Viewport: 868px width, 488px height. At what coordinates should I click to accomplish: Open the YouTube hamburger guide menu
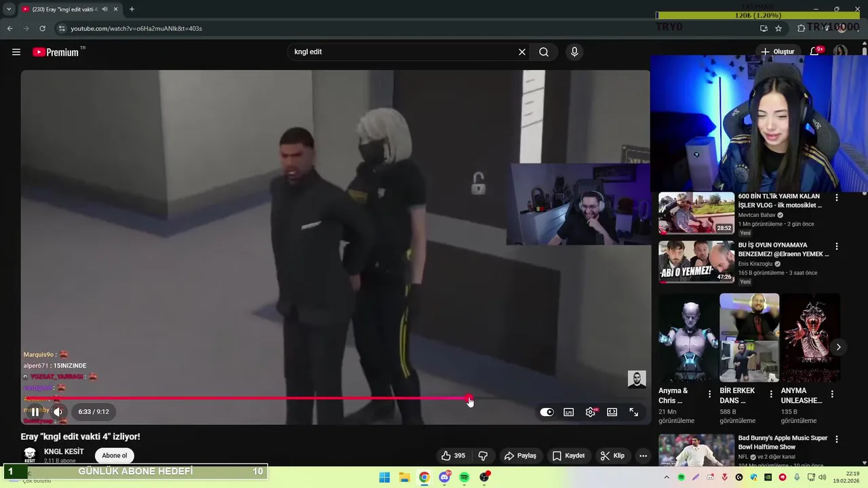point(16,52)
